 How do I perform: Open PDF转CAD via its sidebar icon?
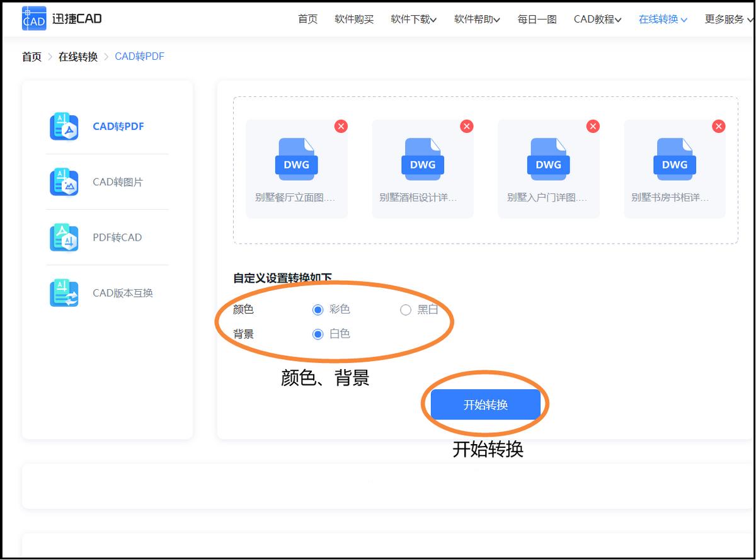point(64,237)
